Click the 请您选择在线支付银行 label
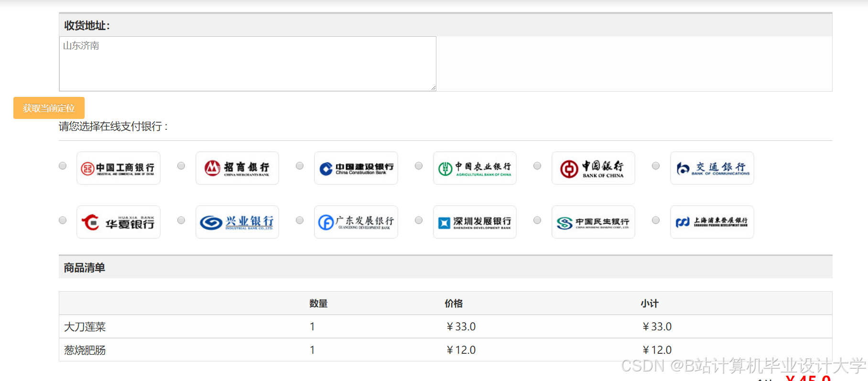Screen dimensions: 868x381 point(113,127)
